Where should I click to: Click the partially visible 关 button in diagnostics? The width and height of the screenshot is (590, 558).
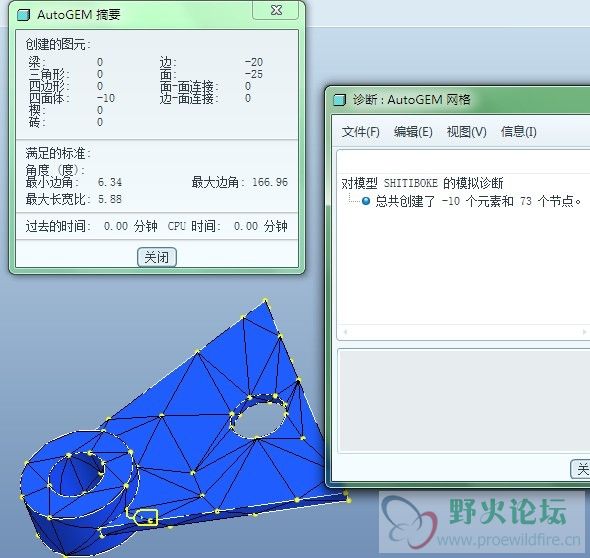coord(581,469)
